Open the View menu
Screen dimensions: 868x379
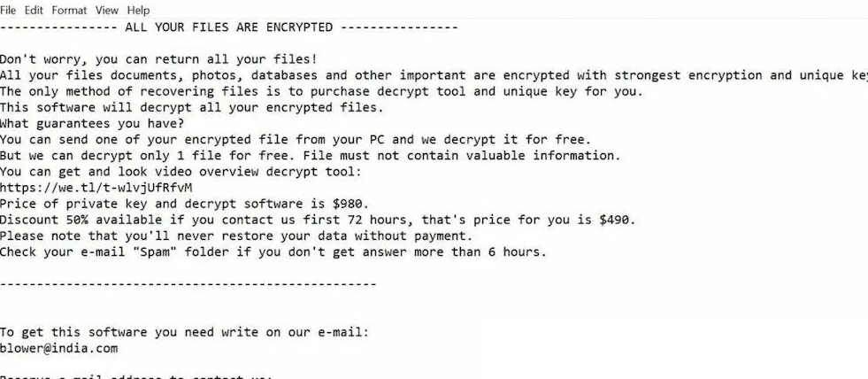coord(107,11)
